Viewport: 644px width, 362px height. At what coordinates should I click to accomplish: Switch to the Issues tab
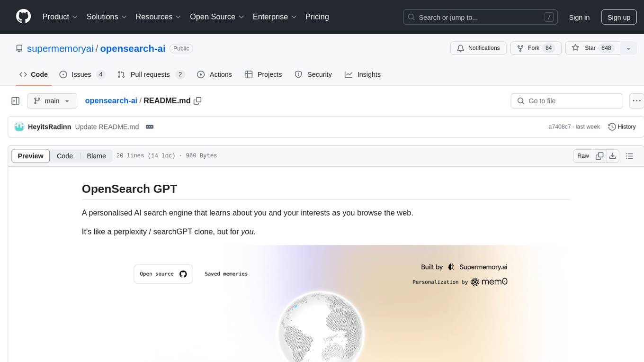pyautogui.click(x=82, y=74)
